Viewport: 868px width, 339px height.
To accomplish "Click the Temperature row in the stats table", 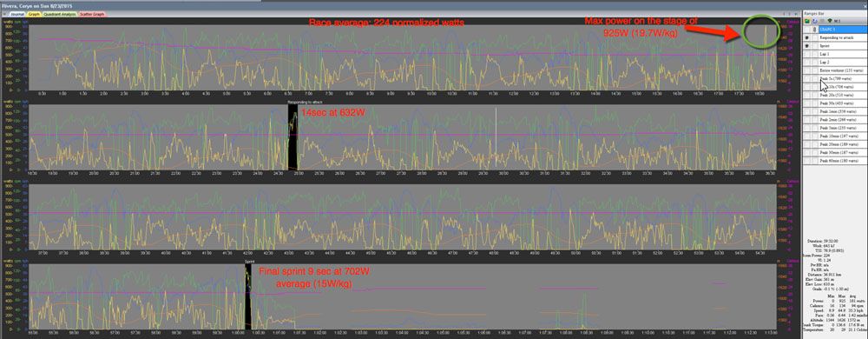I will click(835, 329).
